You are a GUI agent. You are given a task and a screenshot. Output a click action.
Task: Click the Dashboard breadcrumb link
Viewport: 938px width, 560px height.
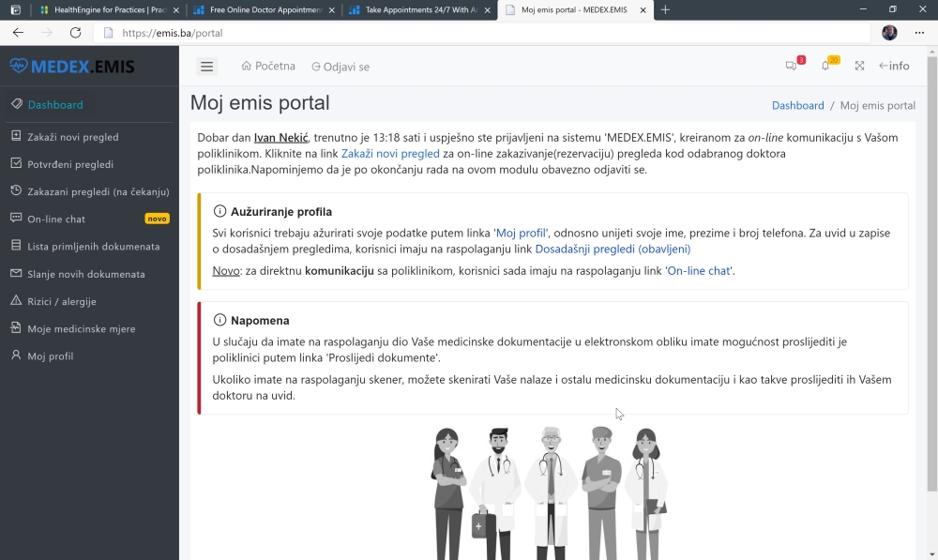pos(797,105)
